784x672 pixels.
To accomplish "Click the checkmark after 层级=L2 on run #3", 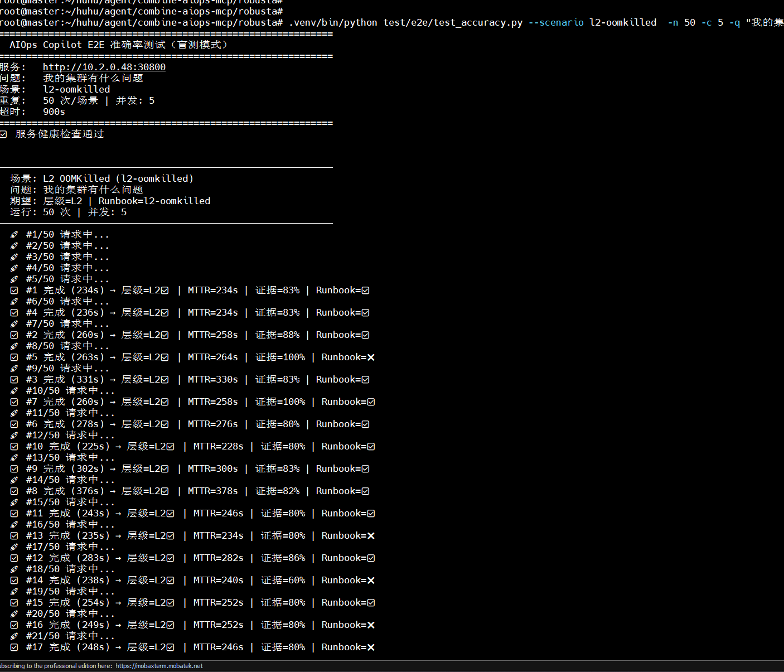I will 164,380.
